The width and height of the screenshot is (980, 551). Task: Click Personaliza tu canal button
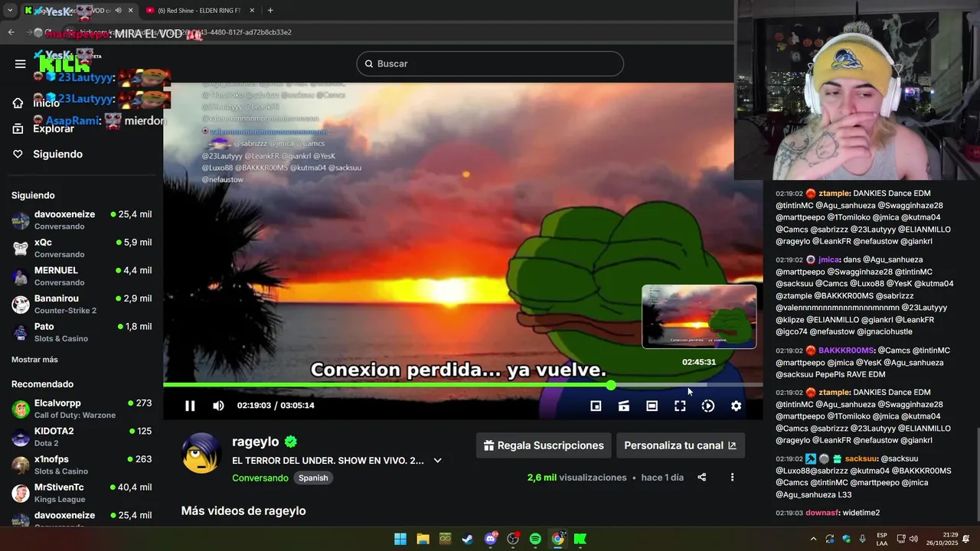680,445
